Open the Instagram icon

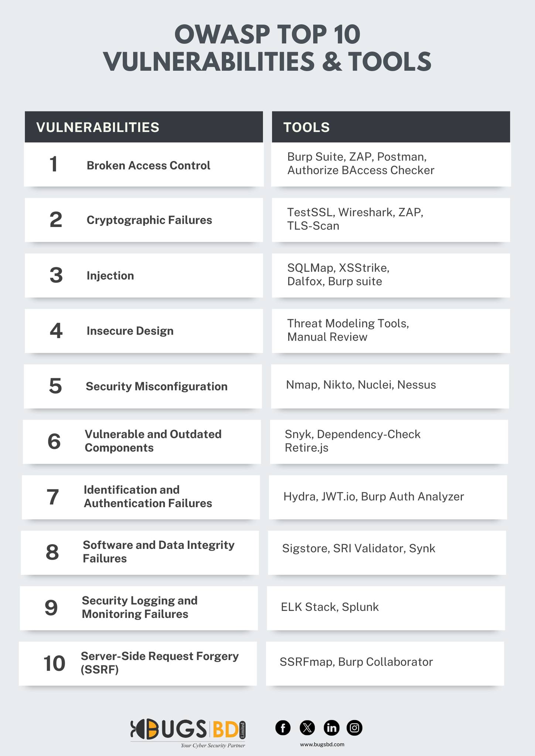(355, 728)
